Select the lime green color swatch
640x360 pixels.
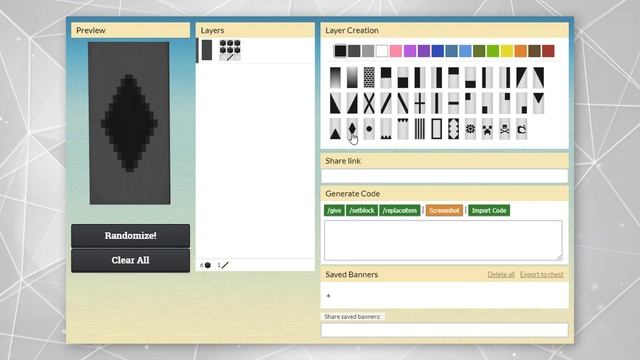point(493,51)
